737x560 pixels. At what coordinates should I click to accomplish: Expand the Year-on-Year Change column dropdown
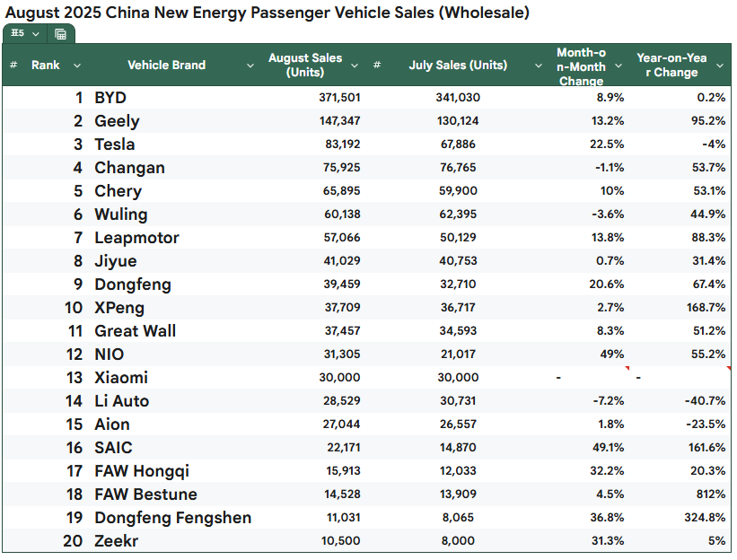(x=720, y=65)
